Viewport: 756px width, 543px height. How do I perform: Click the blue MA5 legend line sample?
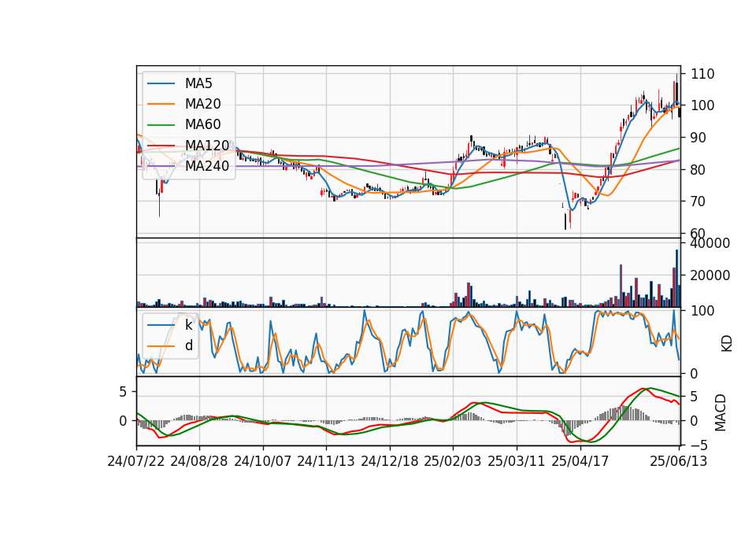coord(161,84)
